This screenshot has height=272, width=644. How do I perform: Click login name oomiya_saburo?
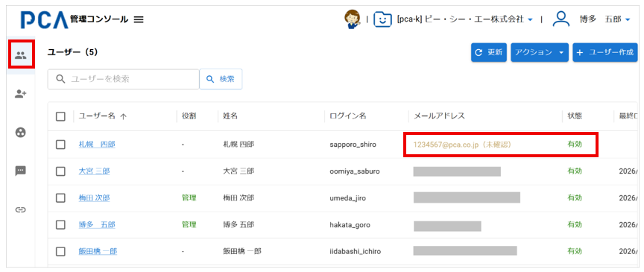point(355,171)
